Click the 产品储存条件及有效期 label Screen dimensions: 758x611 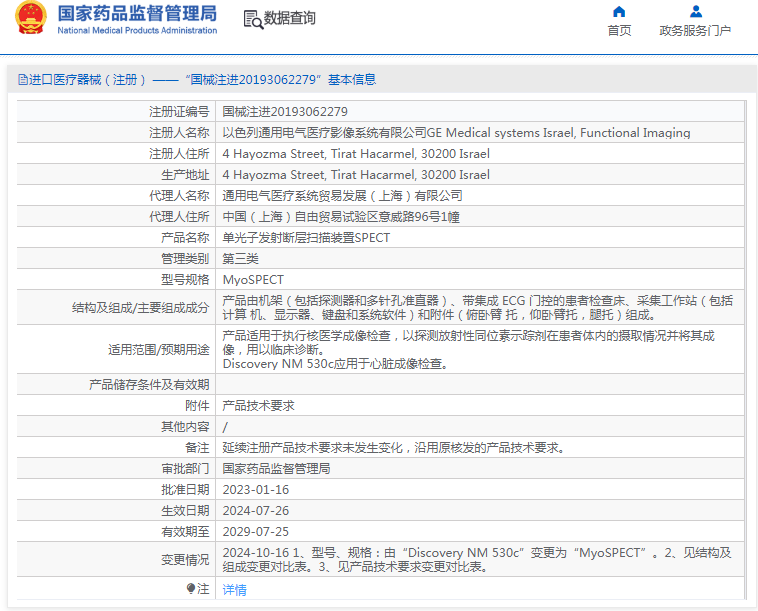tap(149, 385)
